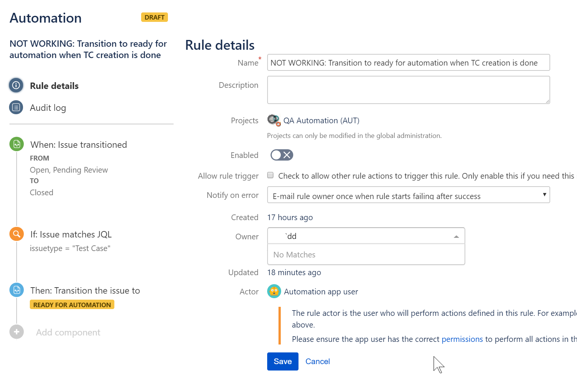
Task: Click the Automation app user actor name
Action: [321, 292]
